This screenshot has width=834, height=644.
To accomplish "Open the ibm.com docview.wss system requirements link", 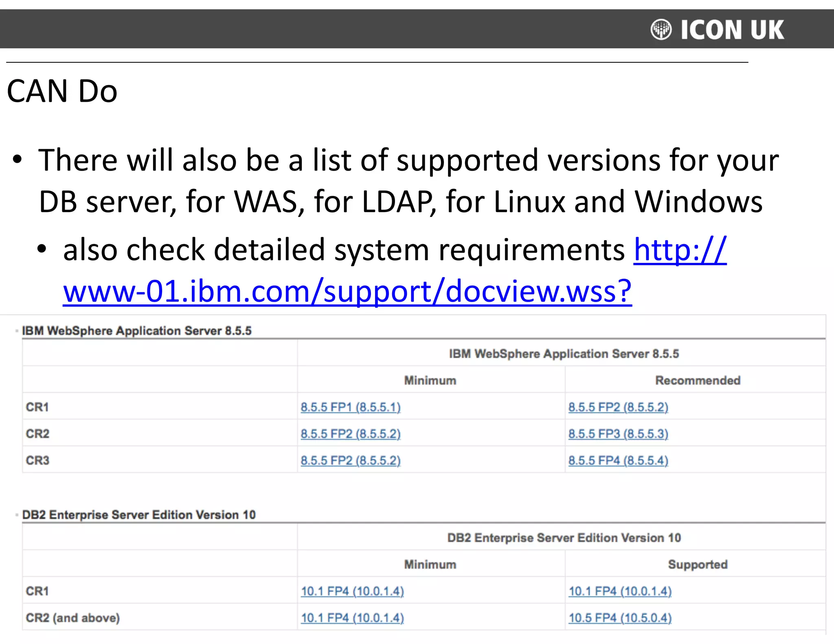I will [x=347, y=291].
